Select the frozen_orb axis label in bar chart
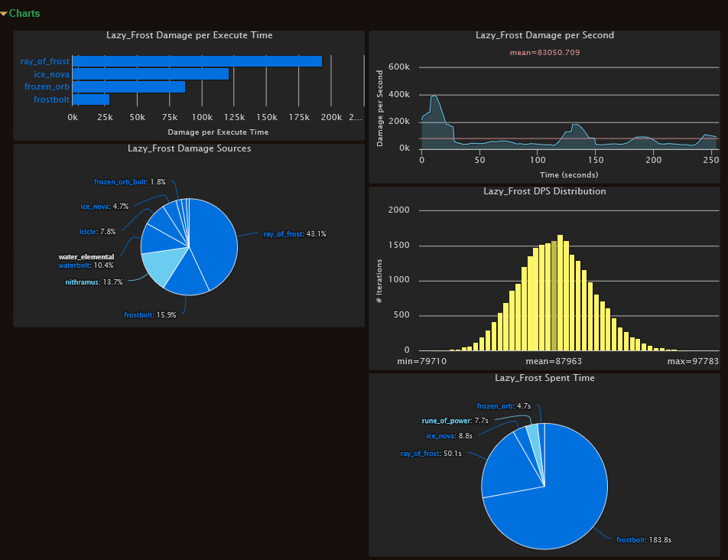This screenshot has height=560, width=728. pos(47,87)
